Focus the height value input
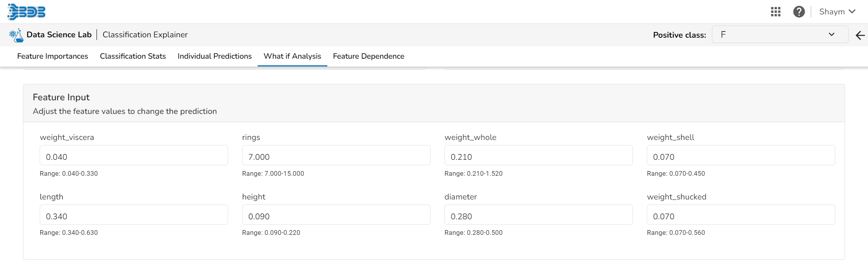The width and height of the screenshot is (868, 271). [336, 215]
